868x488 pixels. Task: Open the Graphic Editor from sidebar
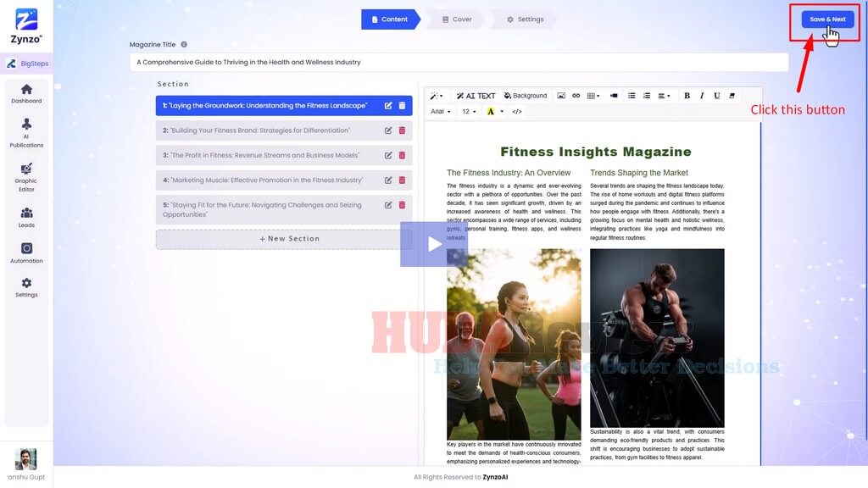coord(26,177)
